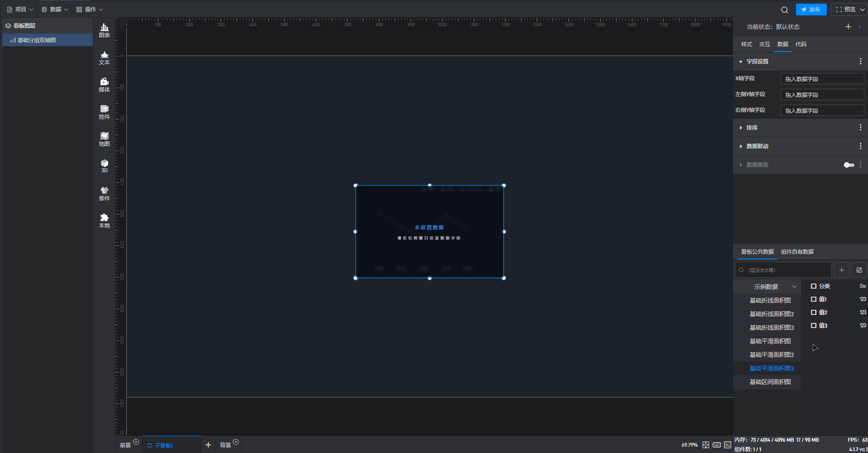Viewport: 868px width, 453px height.
Task: Switch to the 组件自有数据 tab
Action: (x=797, y=252)
